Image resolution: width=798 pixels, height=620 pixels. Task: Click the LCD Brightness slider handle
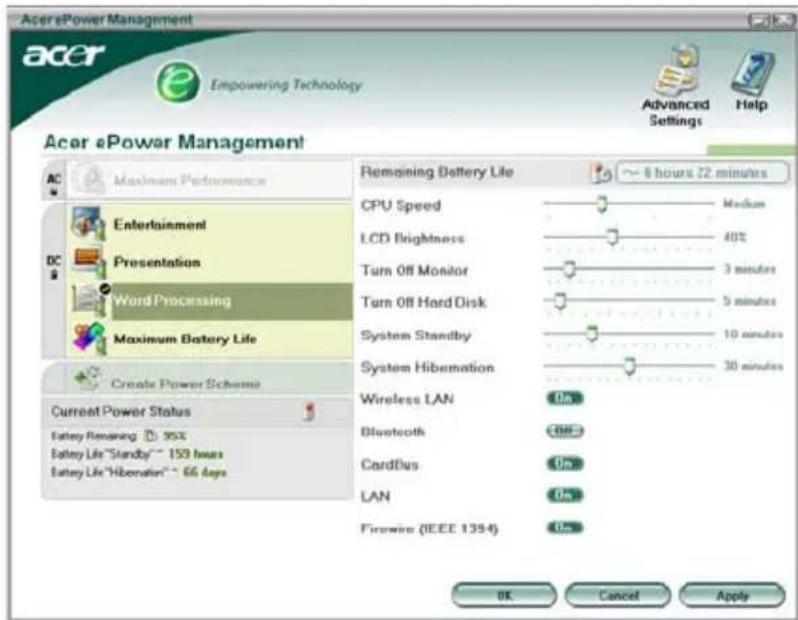613,237
